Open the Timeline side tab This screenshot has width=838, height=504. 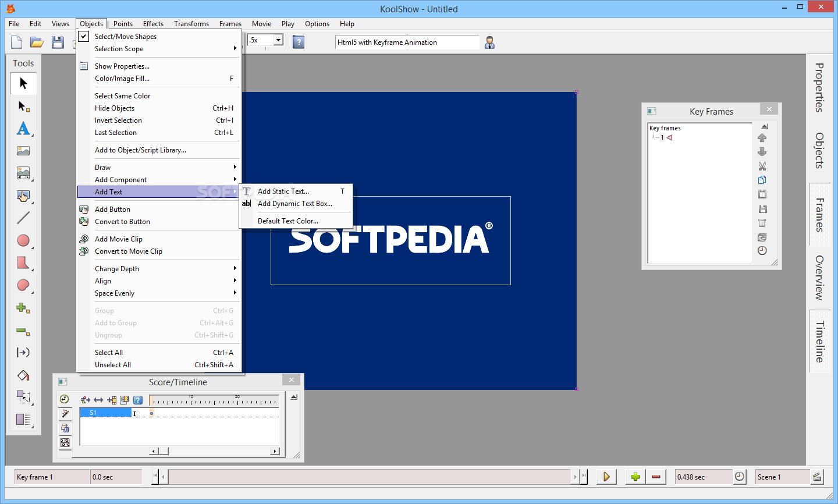819,342
